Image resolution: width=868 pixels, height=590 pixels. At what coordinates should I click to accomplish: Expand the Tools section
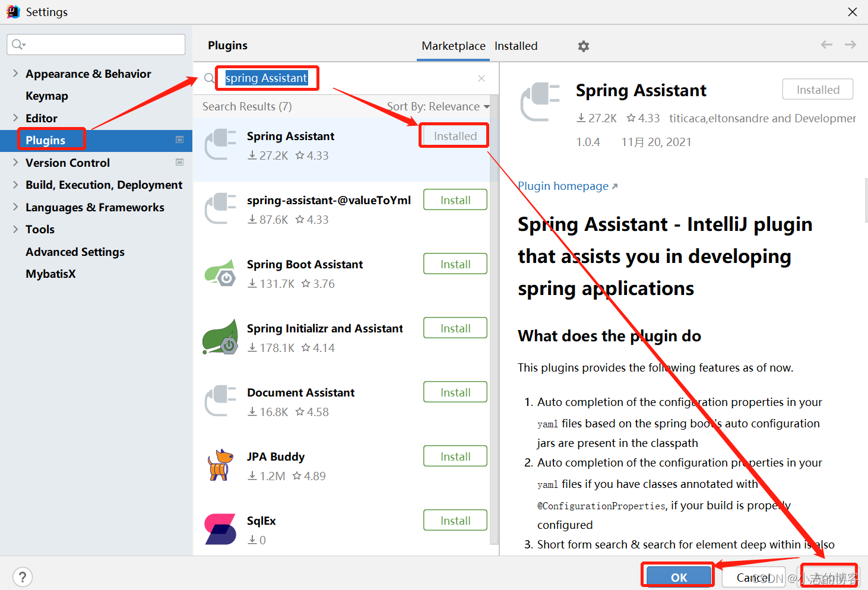(x=15, y=229)
